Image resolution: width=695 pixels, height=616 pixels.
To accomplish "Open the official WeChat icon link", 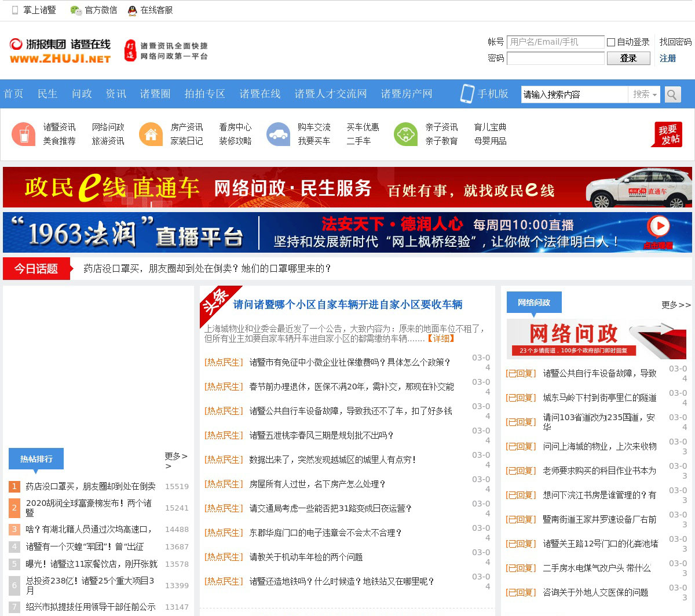I will pyautogui.click(x=76, y=10).
